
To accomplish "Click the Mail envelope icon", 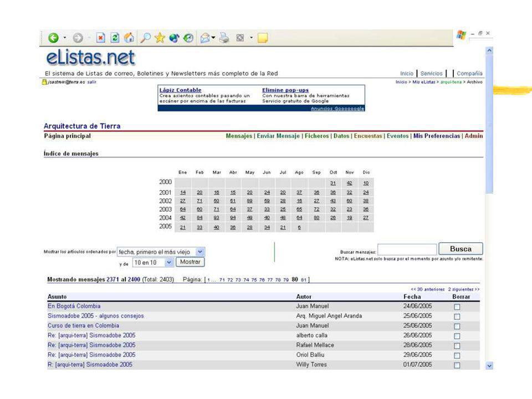I will [205, 38].
